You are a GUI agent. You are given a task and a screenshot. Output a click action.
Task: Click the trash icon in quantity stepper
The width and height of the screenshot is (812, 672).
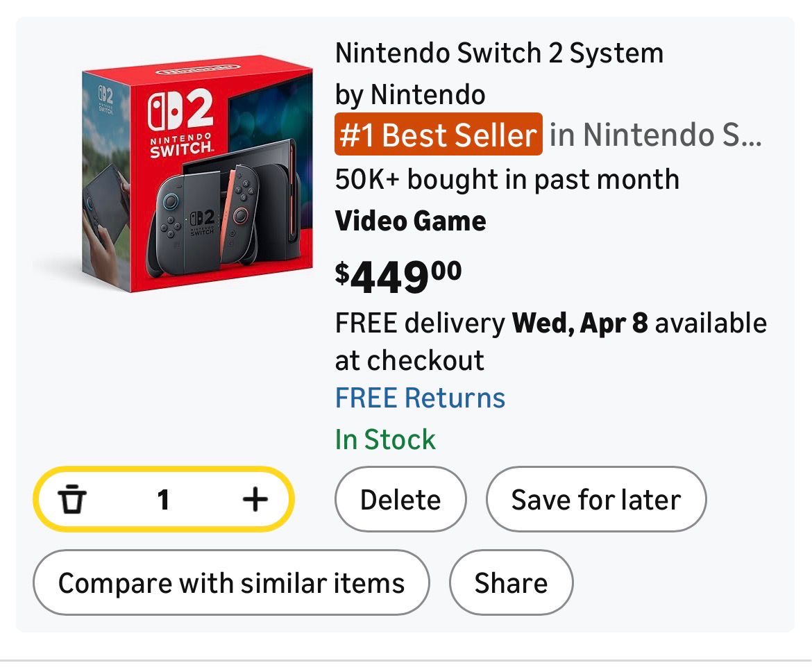pyautogui.click(x=71, y=499)
